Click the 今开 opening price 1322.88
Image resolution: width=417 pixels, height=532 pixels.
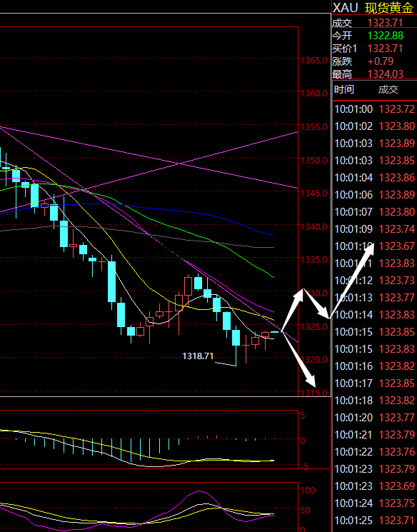click(385, 36)
